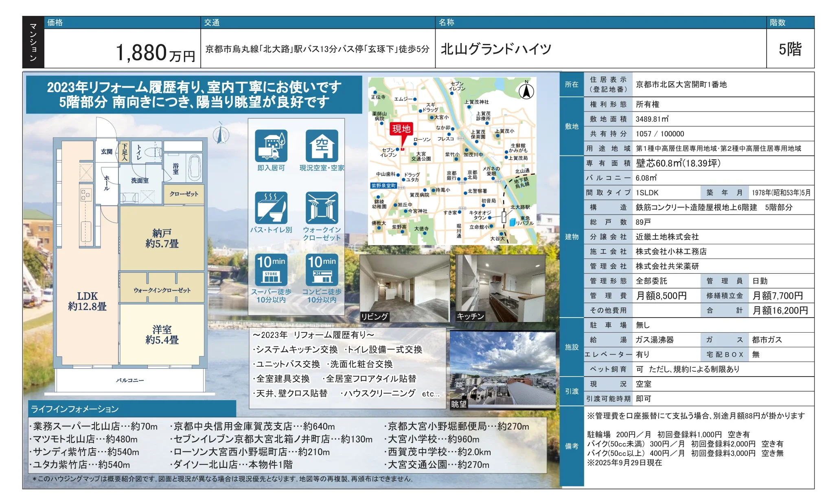Click the north compass on the map
Image resolution: width=837 pixels, height=504 pixels.
(x=526, y=90)
